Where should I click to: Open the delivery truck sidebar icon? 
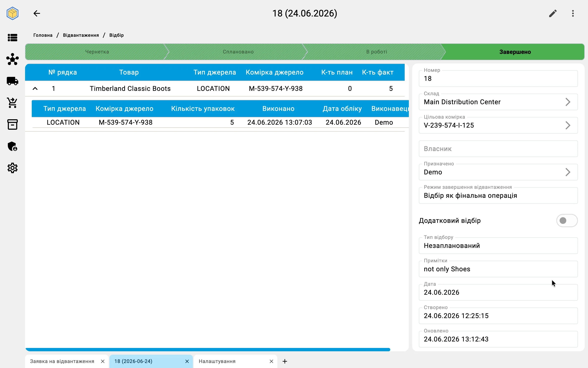[12, 81]
